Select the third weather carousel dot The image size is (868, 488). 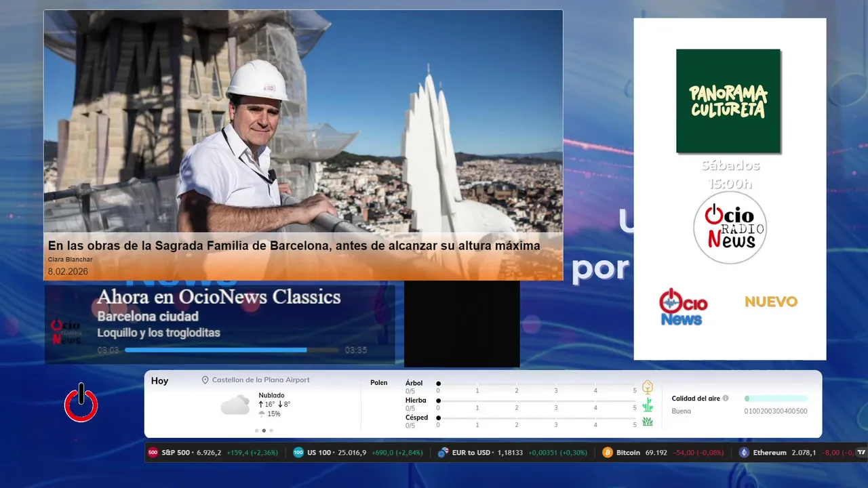[x=271, y=430]
